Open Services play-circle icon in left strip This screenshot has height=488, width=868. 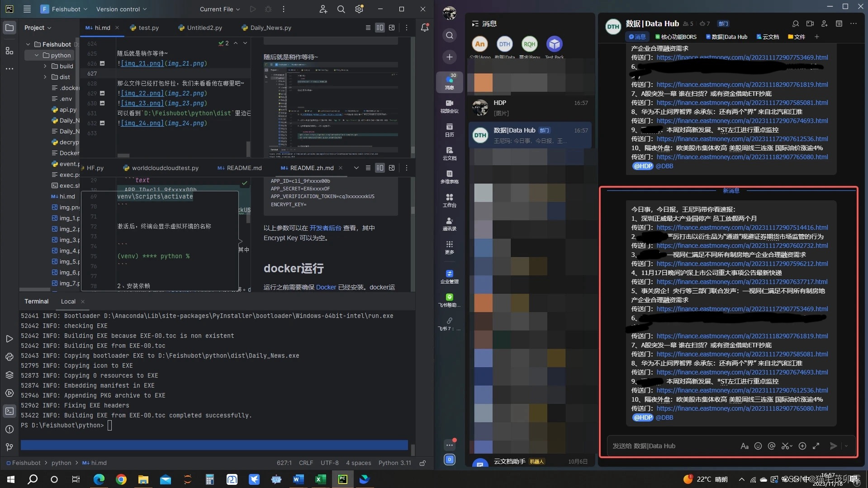point(9,393)
